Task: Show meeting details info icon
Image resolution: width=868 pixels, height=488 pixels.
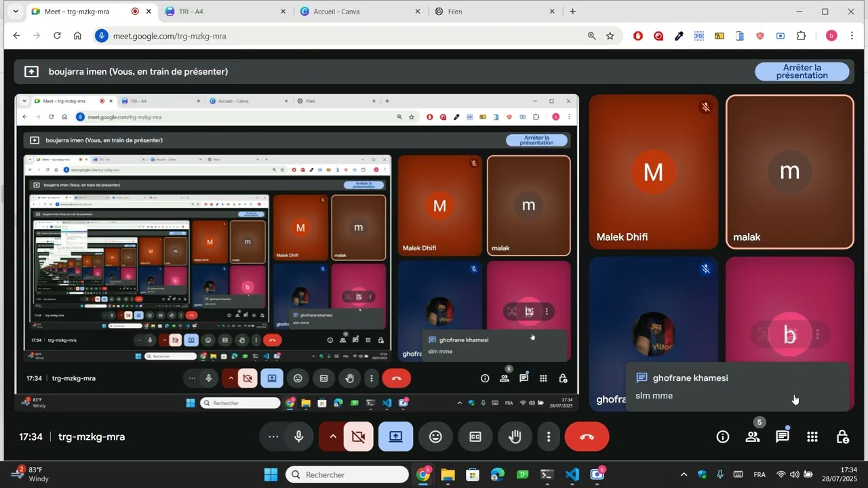Action: pyautogui.click(x=723, y=437)
